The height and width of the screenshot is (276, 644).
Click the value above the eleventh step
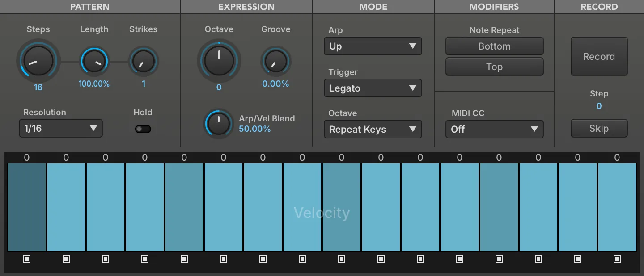[x=420, y=157]
